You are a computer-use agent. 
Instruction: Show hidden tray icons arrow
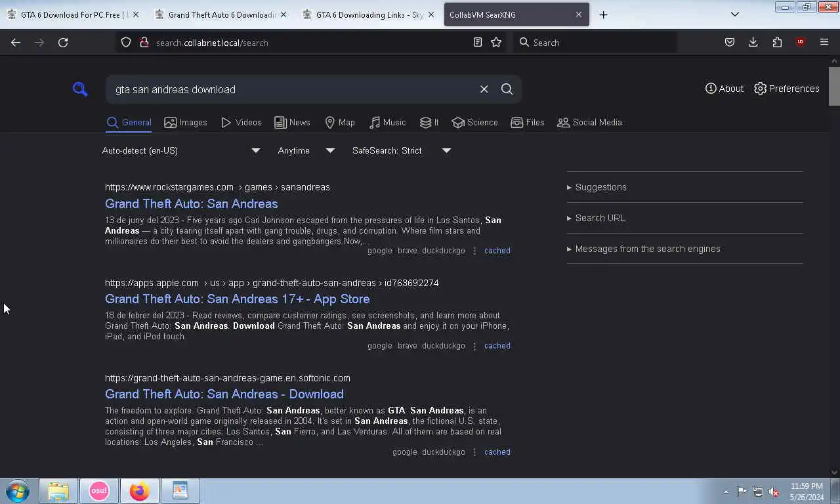point(726,492)
